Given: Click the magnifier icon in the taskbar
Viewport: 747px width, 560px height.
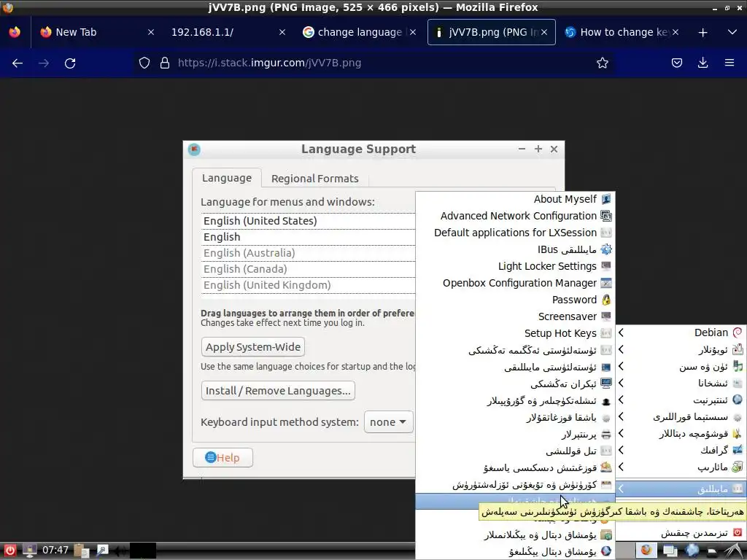Looking at the screenshot, I should 102,551.
